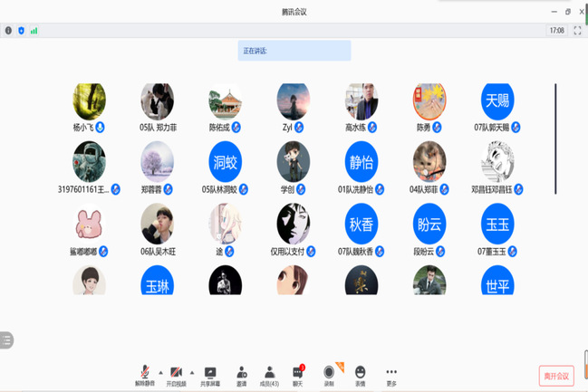Start screen sharing (共享屏幕)
The height and width of the screenshot is (392, 588).
[x=210, y=373]
